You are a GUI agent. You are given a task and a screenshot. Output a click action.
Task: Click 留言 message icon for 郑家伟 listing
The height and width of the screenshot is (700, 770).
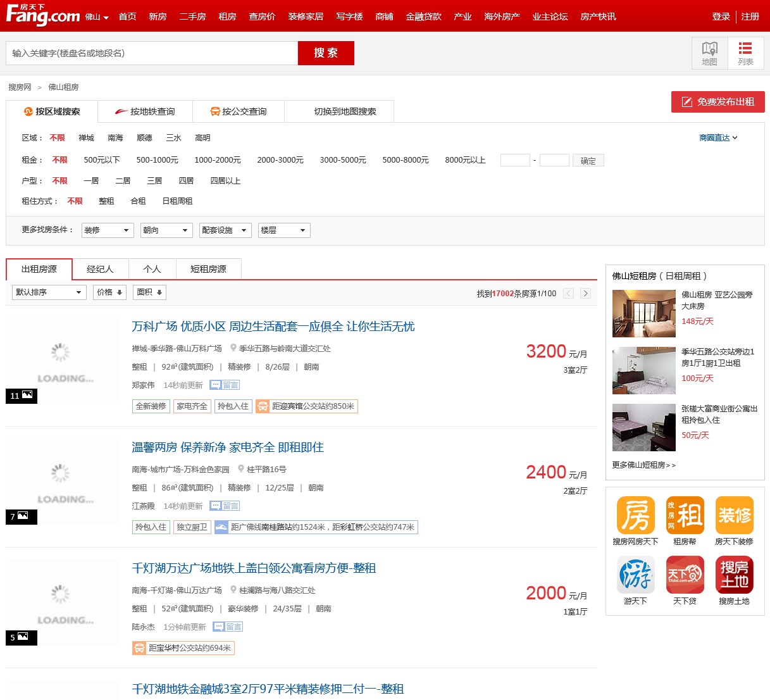click(225, 385)
